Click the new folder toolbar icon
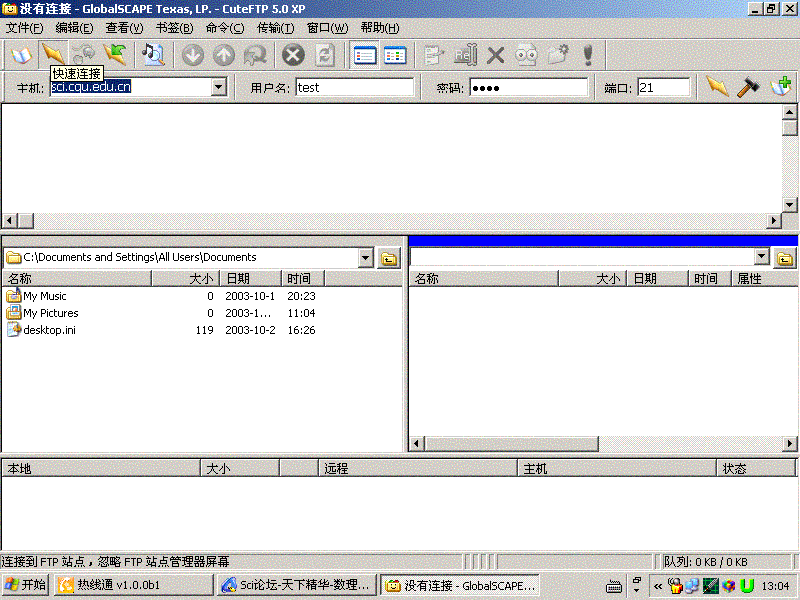This screenshot has height=600, width=800. click(x=558, y=55)
